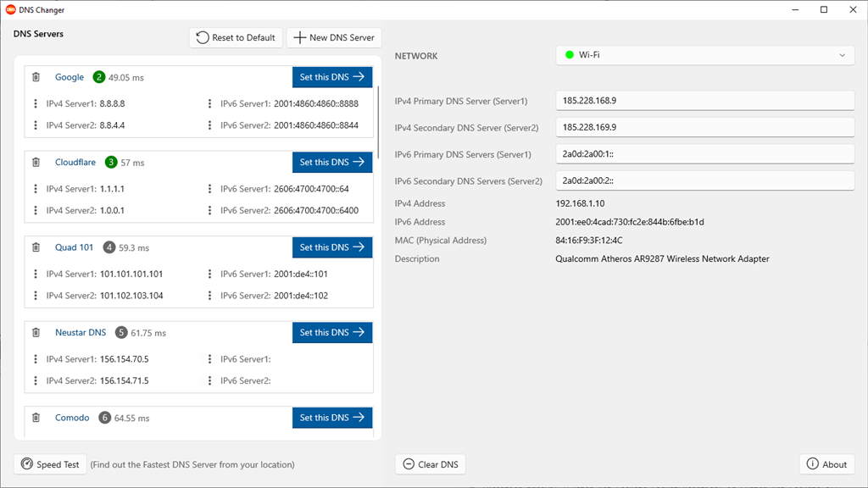Click the Qualcomm Atheros AR9287 adapter description
The image size is (868, 488).
click(x=663, y=259)
